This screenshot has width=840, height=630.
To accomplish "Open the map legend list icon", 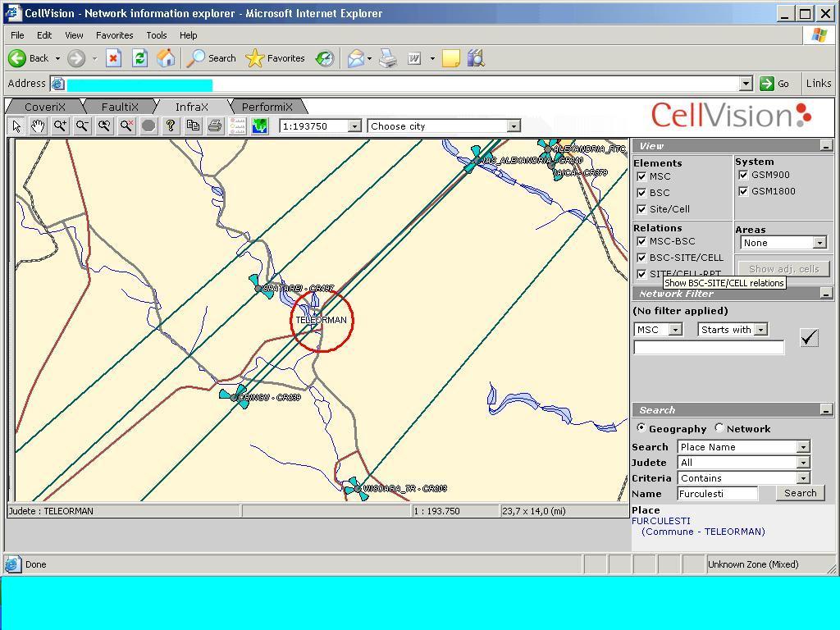I will pos(237,126).
